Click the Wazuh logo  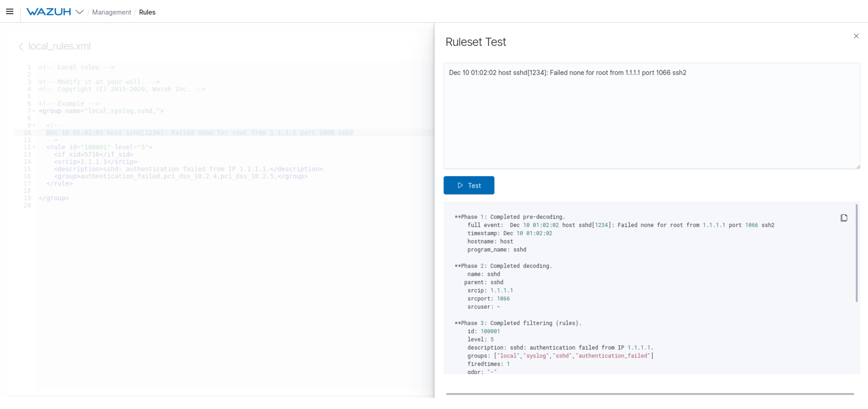[x=49, y=12]
